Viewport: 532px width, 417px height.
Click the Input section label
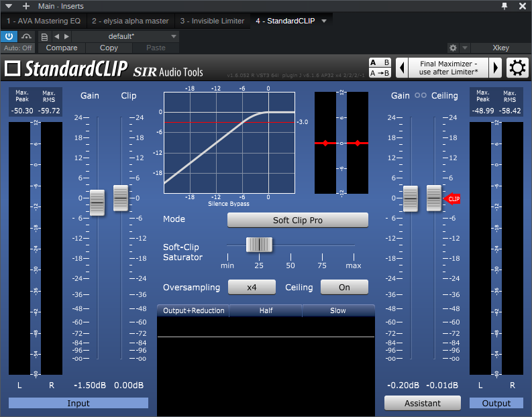[78, 403]
